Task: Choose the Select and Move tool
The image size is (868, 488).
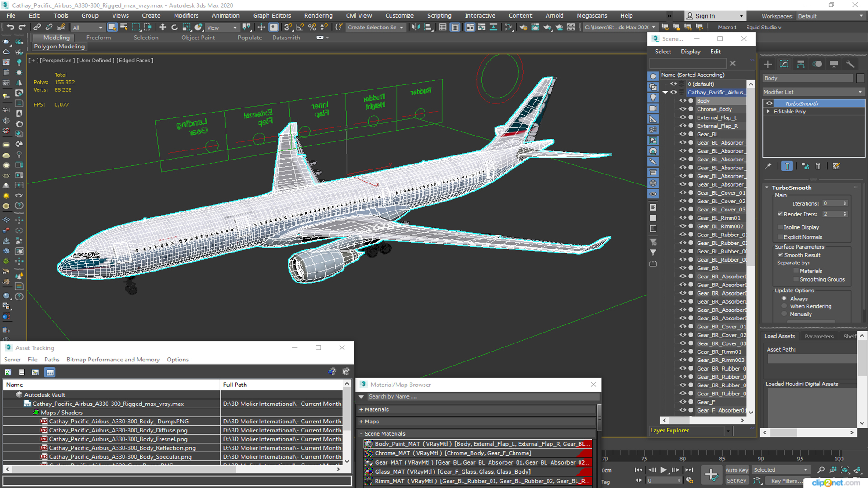Action: (163, 27)
